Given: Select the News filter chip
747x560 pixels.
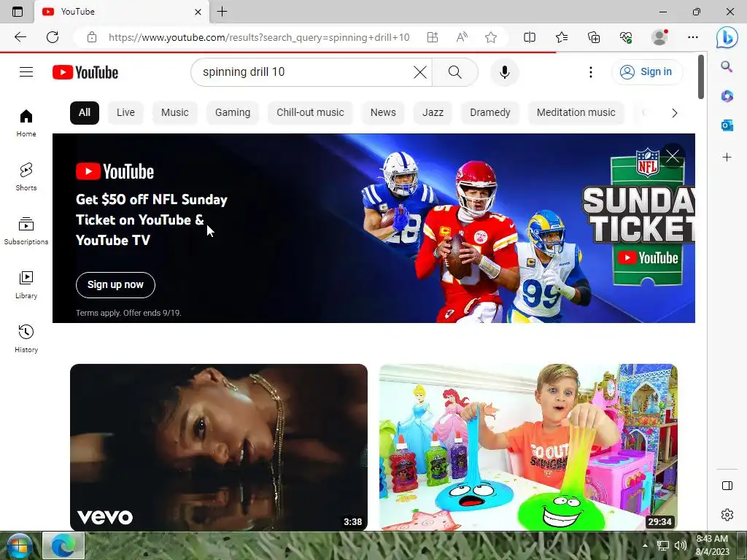Looking at the screenshot, I should pyautogui.click(x=383, y=113).
